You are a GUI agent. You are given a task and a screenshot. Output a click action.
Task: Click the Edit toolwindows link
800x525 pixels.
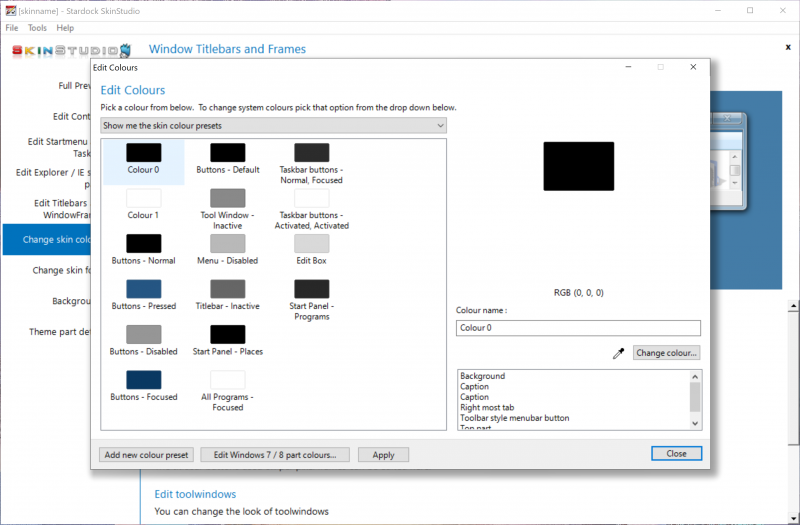tap(195, 494)
